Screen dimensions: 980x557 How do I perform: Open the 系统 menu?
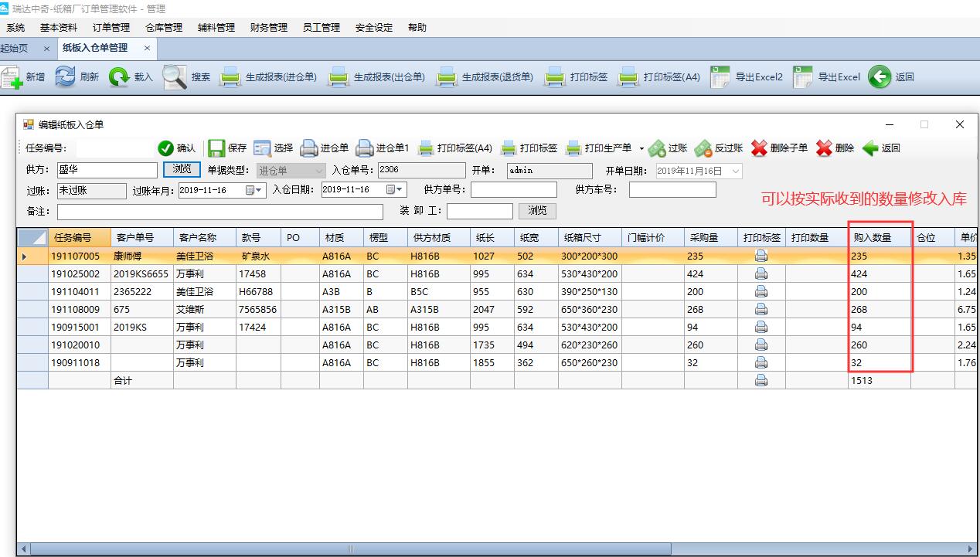tap(15, 28)
